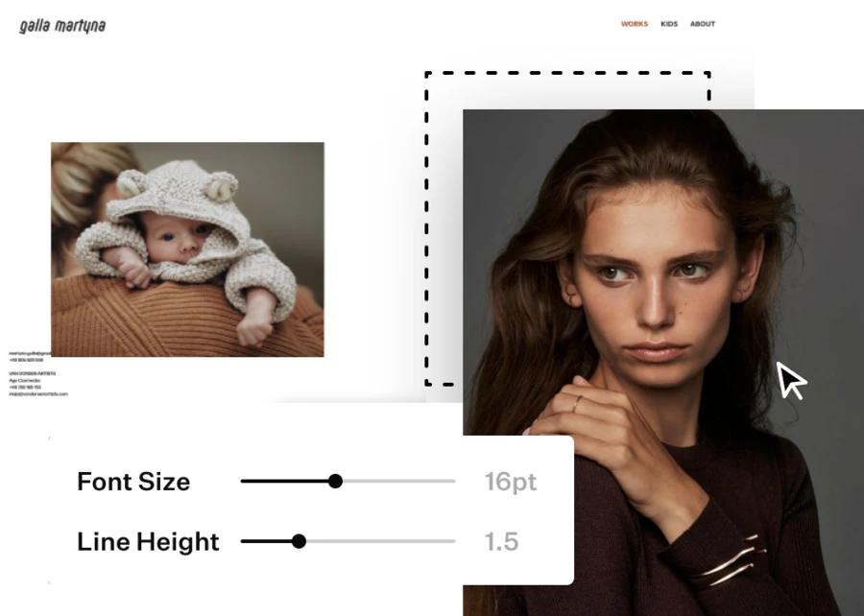The width and height of the screenshot is (864, 616).
Task: Click the 16pt font size value
Action: (x=511, y=483)
